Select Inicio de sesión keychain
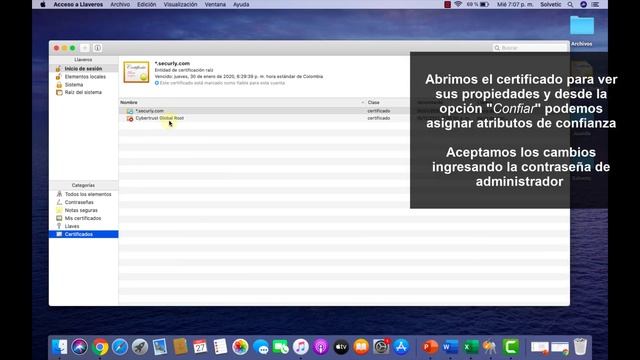Screen dimensions: 640x360 tap(83, 69)
